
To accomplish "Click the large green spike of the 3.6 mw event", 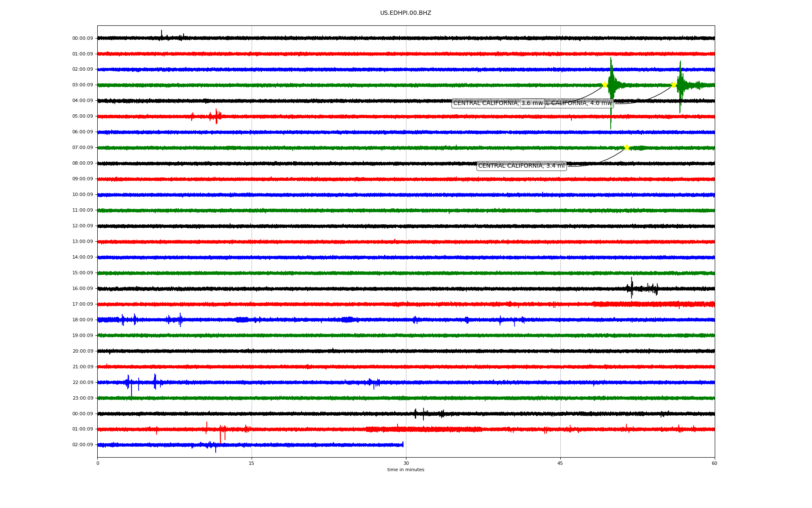I will pos(611,80).
